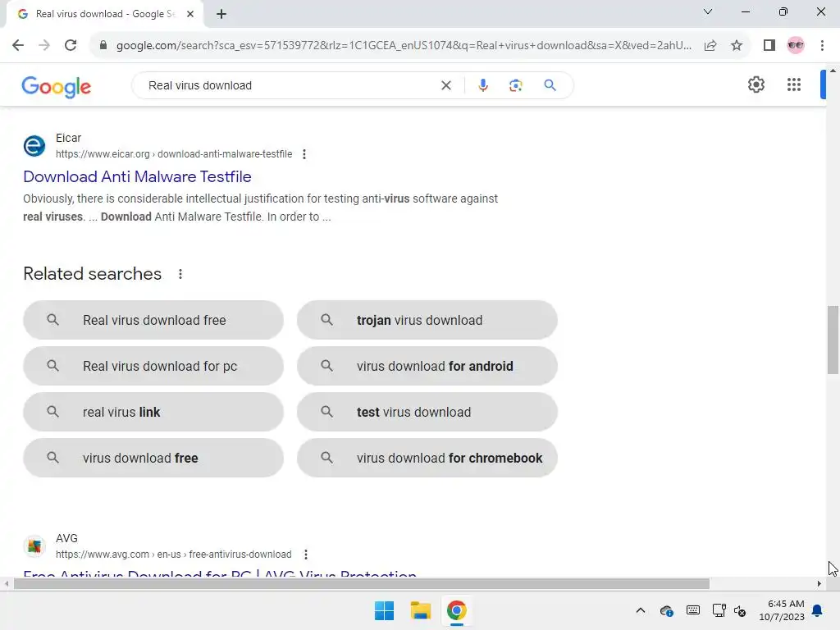Select the Real virus download tab
Screen dimensions: 840x630
pos(106,14)
